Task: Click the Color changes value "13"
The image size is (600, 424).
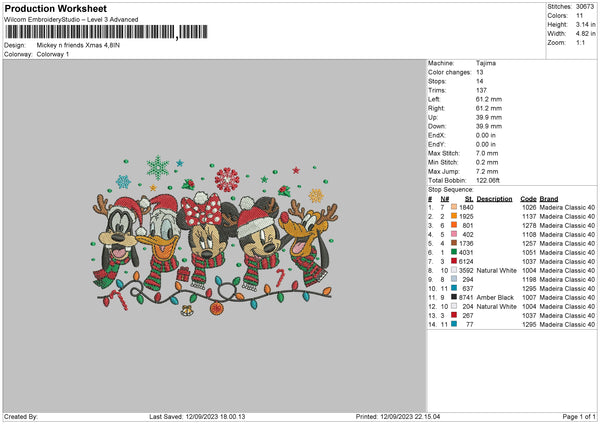Action: [x=480, y=72]
